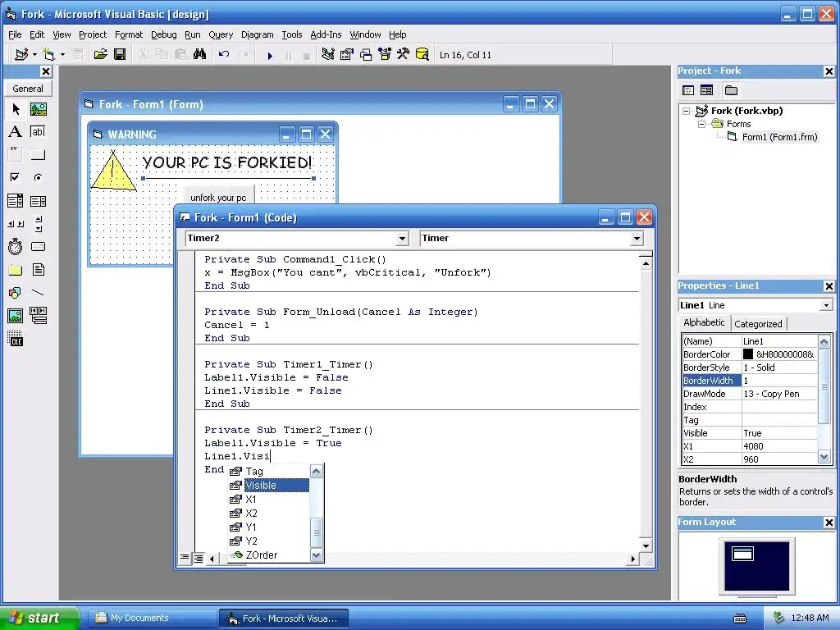The height and width of the screenshot is (630, 840).
Task: Click the Start run arrow button
Action: [270, 55]
